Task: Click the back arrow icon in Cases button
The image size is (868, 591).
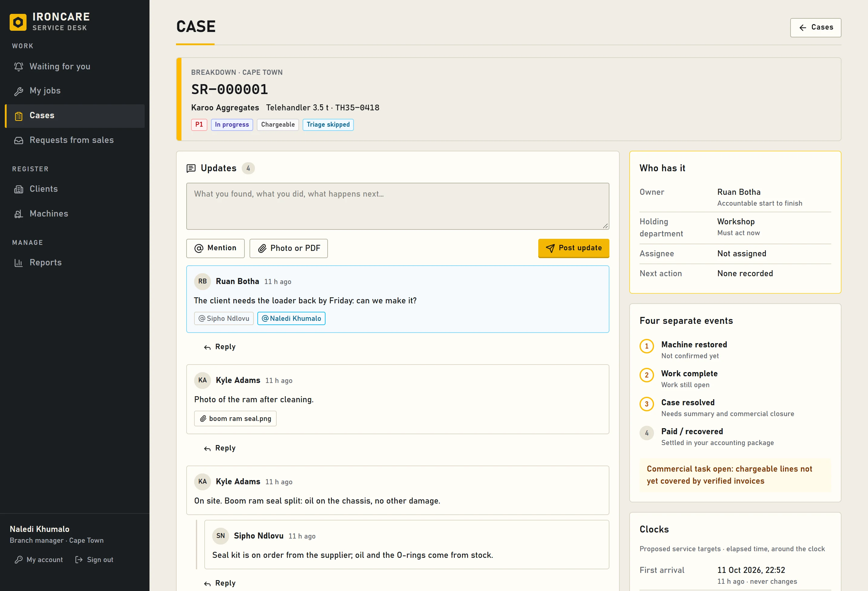Action: 802,28
